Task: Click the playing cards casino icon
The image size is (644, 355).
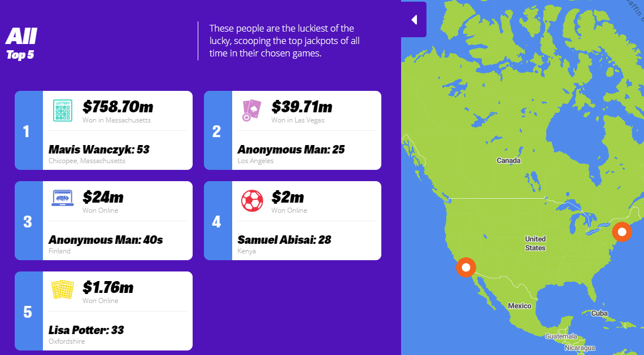Action: pos(251,111)
